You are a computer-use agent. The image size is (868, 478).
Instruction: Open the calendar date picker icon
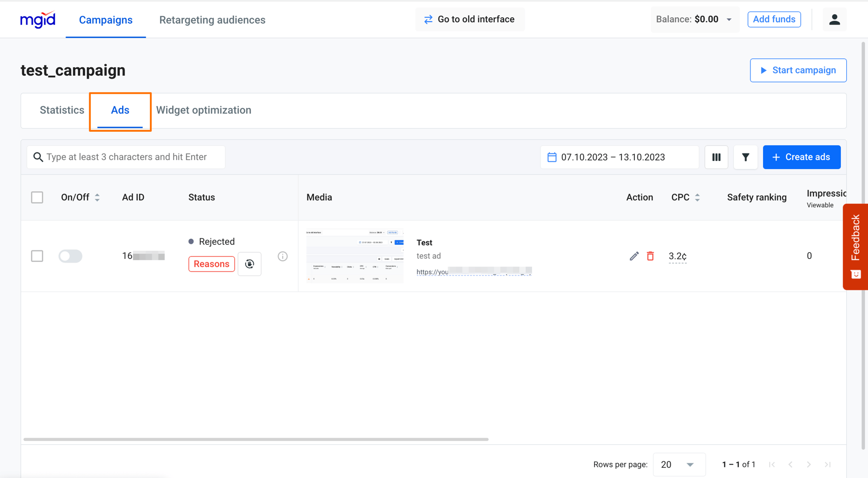[x=552, y=157]
